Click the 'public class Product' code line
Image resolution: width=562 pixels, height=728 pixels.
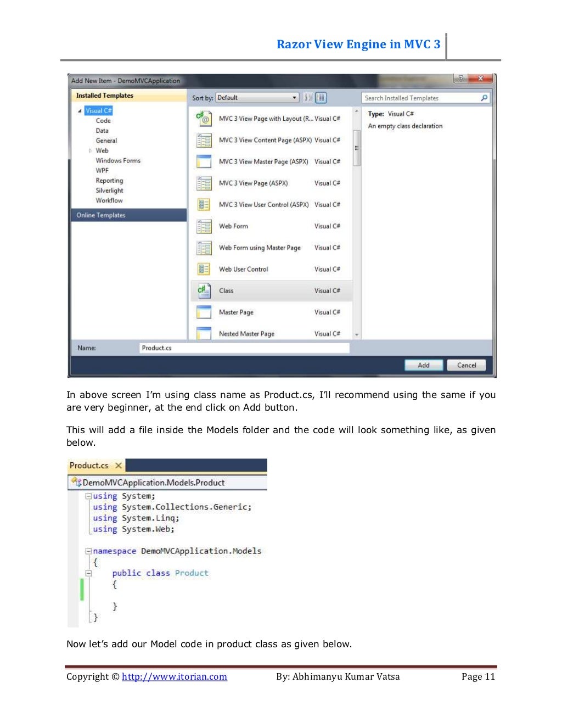point(160,573)
